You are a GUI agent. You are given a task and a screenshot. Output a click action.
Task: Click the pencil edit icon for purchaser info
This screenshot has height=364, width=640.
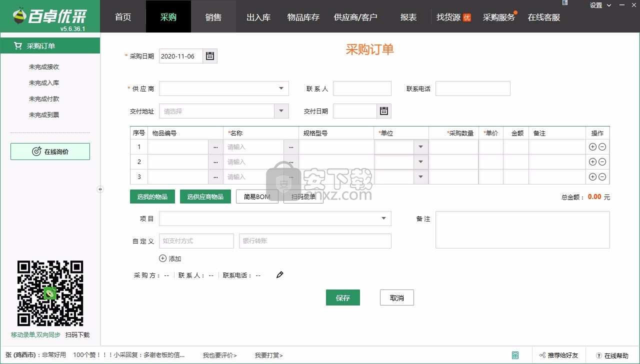280,274
